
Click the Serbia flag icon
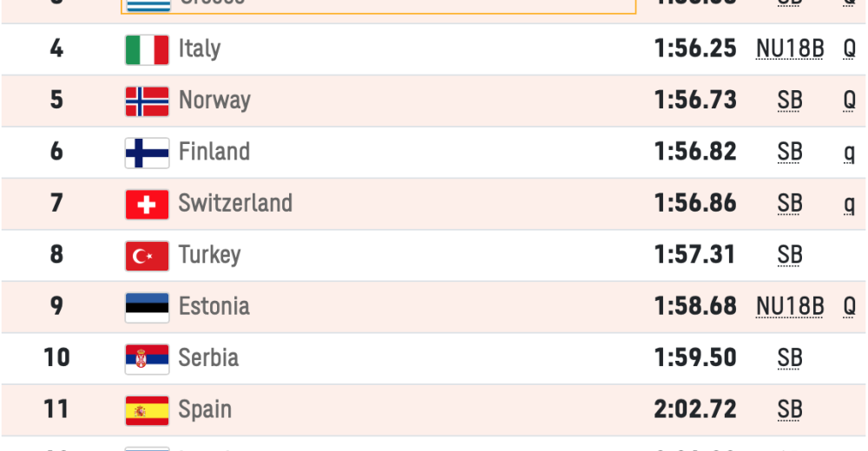[x=147, y=358]
